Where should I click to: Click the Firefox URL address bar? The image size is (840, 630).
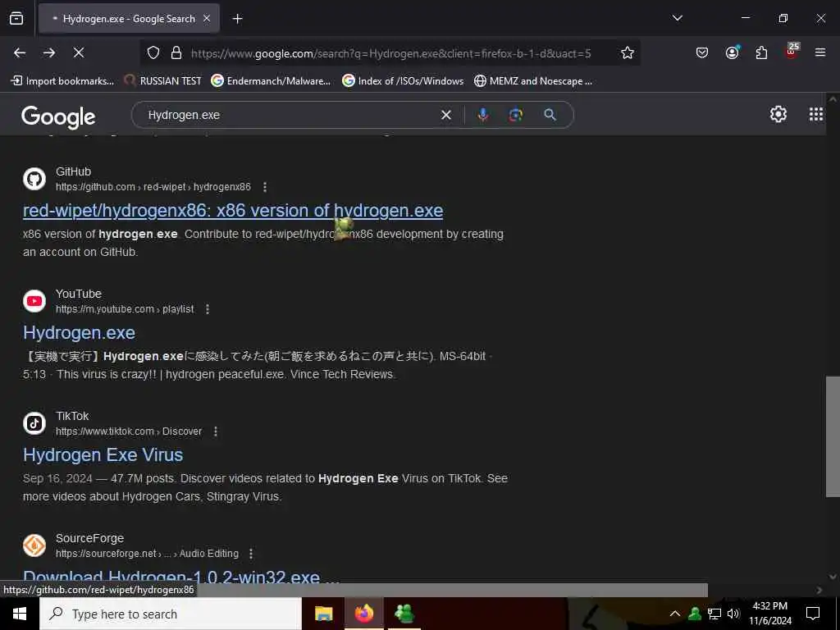[x=390, y=53]
